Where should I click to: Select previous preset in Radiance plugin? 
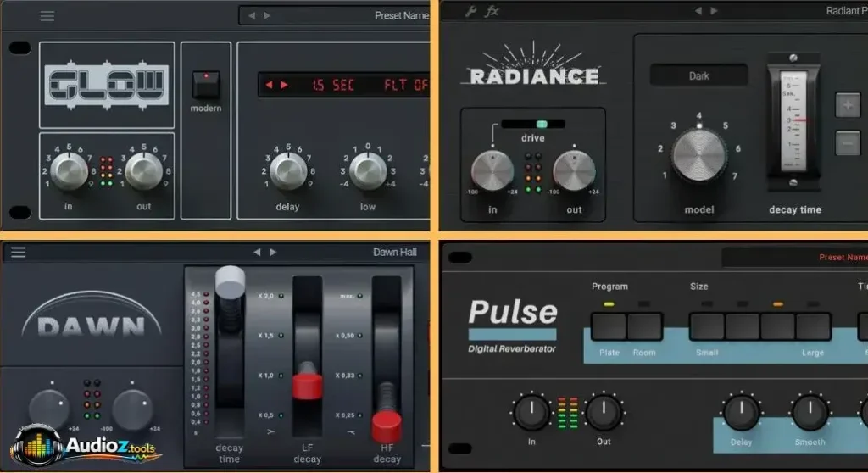click(x=698, y=10)
